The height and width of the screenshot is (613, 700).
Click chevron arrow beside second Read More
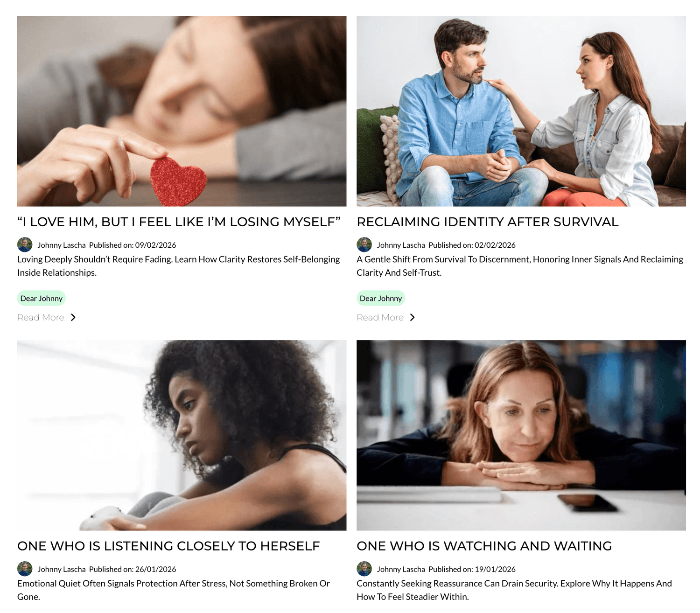(412, 317)
